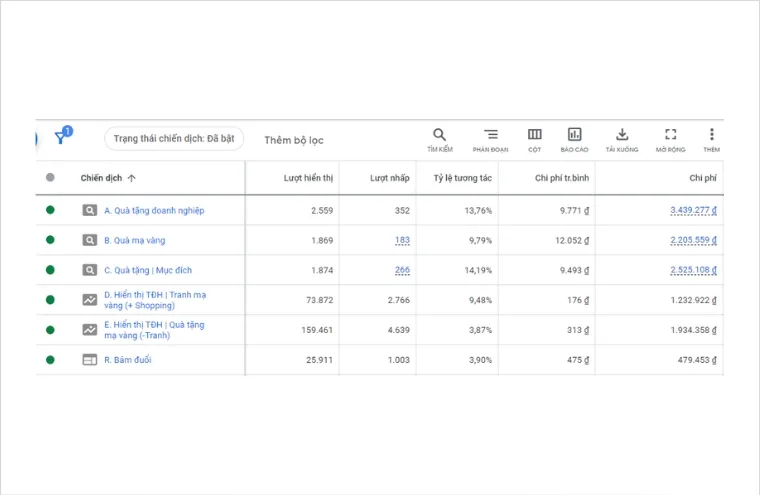Click the search campaign icon for B. Quà mạ vàng
The height and width of the screenshot is (495, 760).
[90, 240]
